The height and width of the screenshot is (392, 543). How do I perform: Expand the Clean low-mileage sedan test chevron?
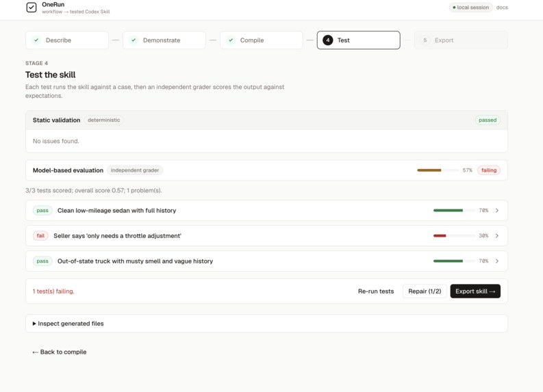[497, 210]
